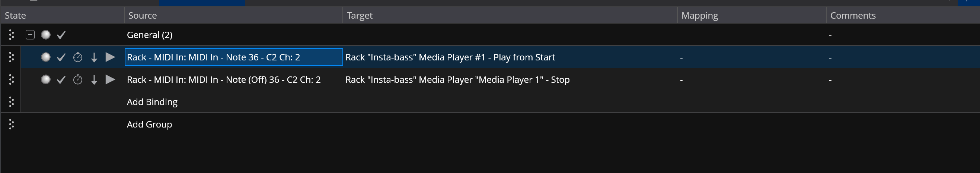Image resolution: width=980 pixels, height=173 pixels.
Task: Click the stopwatch icon on Note 36 binding
Action: (x=78, y=57)
